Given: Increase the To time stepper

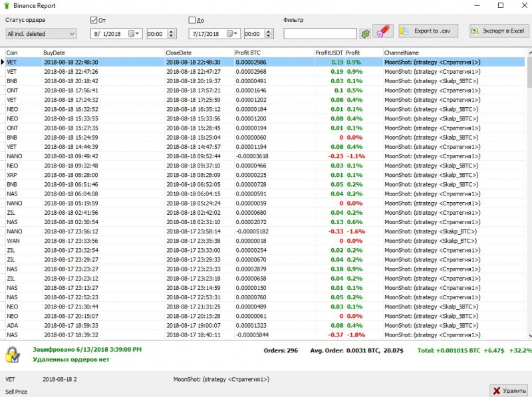Looking at the screenshot, I should point(269,31).
